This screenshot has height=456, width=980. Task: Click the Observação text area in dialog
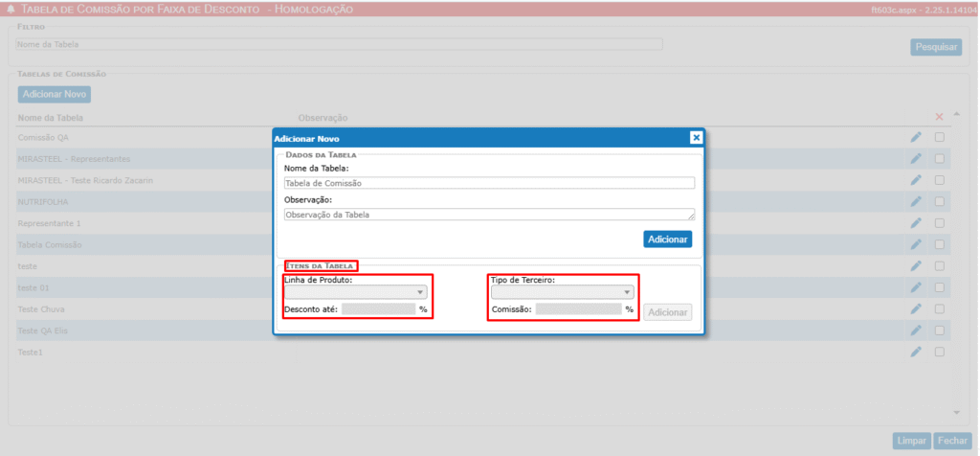(x=488, y=215)
